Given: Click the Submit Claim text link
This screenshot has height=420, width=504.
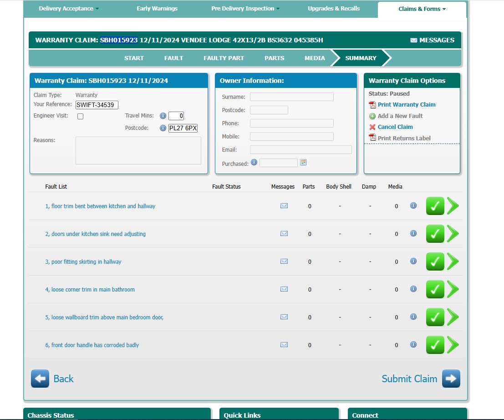Looking at the screenshot, I should (x=409, y=379).
